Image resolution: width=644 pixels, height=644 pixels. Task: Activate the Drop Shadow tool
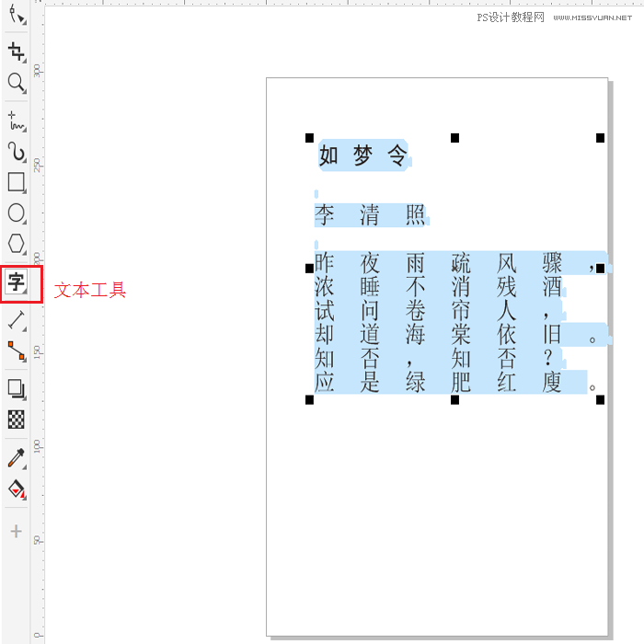pos(16,388)
